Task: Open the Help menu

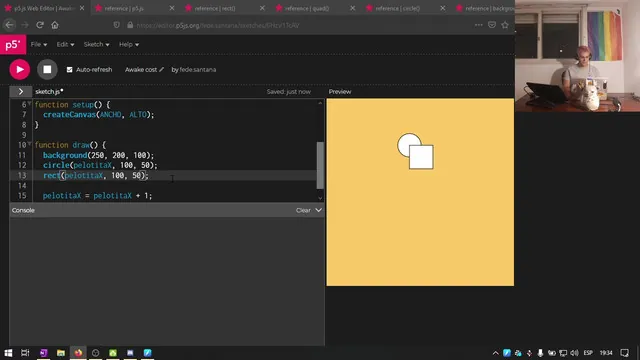Action: point(129,44)
